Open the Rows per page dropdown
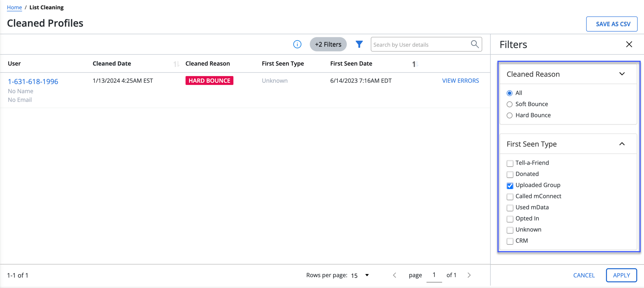The height and width of the screenshot is (288, 644). click(360, 275)
